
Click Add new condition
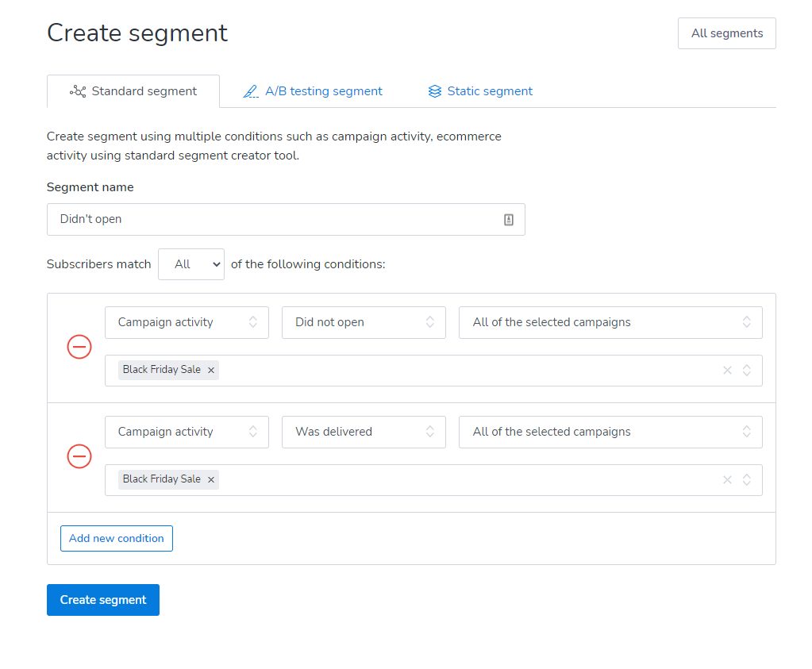pos(117,538)
